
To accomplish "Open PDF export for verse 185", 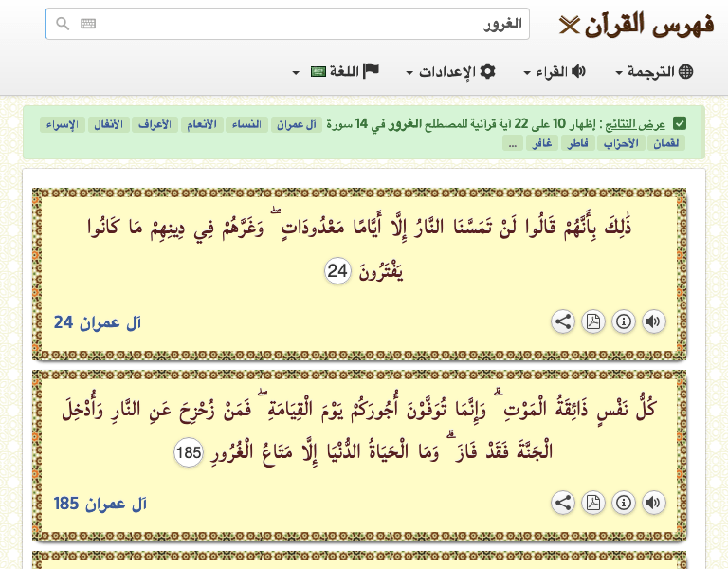I will coord(593,503).
